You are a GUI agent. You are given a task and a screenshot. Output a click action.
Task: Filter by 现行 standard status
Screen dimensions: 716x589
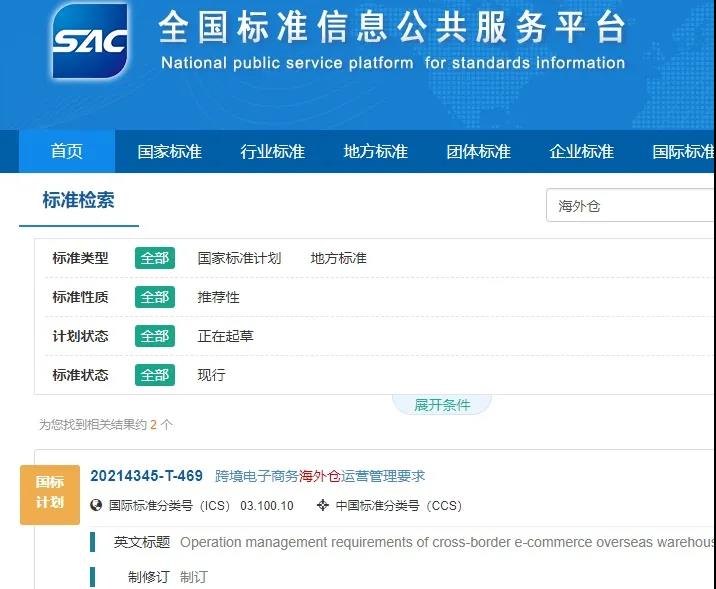point(211,375)
